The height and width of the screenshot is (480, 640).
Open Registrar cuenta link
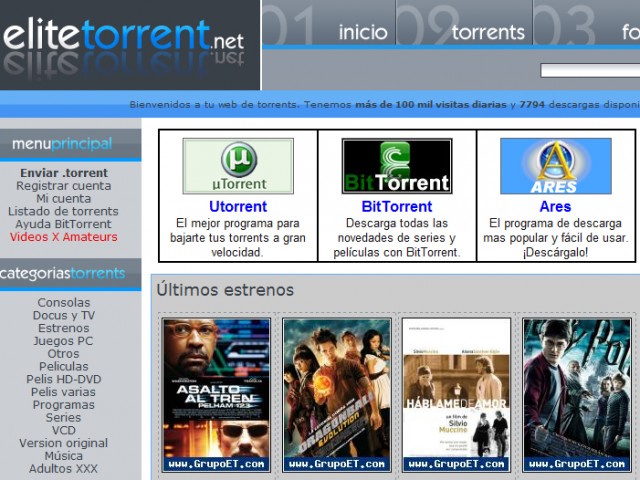pos(64,186)
